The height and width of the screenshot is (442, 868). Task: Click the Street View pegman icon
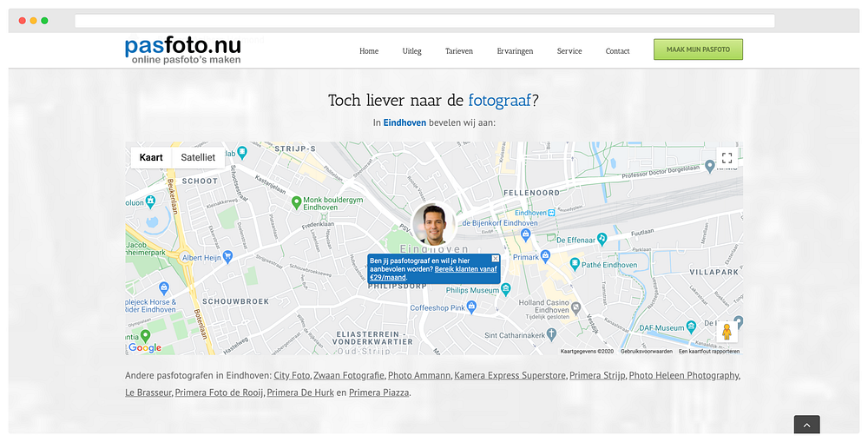(x=727, y=332)
